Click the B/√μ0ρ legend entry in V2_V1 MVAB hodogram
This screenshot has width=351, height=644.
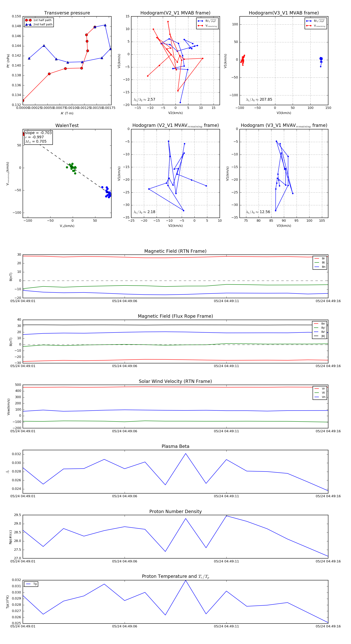click(207, 21)
